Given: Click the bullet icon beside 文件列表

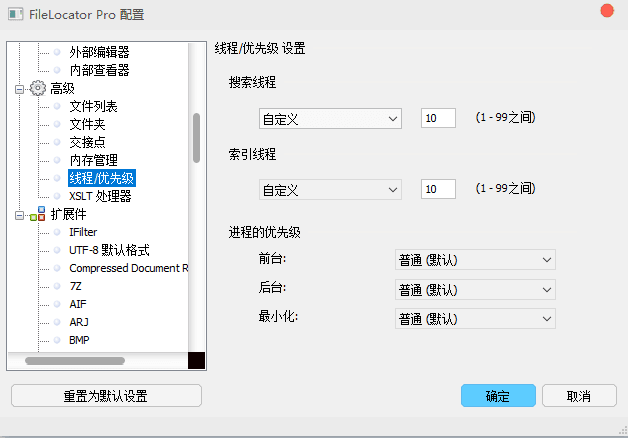Looking at the screenshot, I should pyautogui.click(x=57, y=106).
